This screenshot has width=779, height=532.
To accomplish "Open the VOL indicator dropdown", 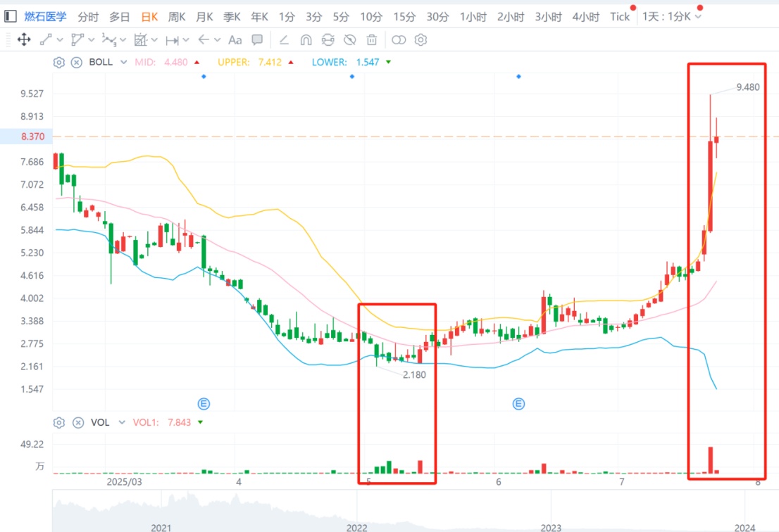I will click(x=122, y=422).
